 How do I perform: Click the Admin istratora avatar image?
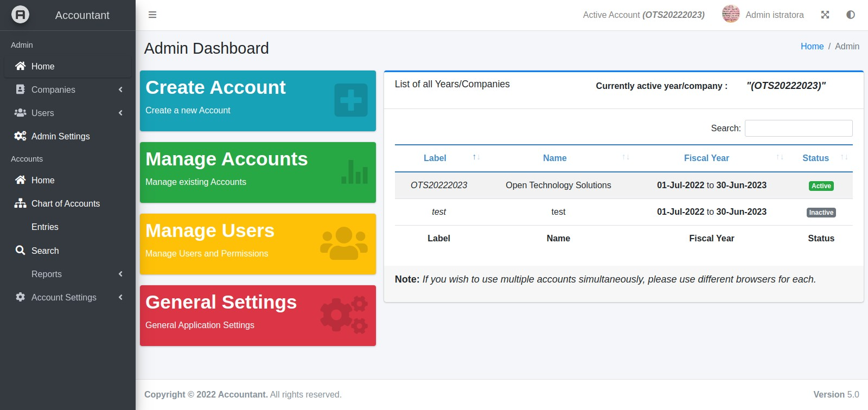tap(731, 15)
